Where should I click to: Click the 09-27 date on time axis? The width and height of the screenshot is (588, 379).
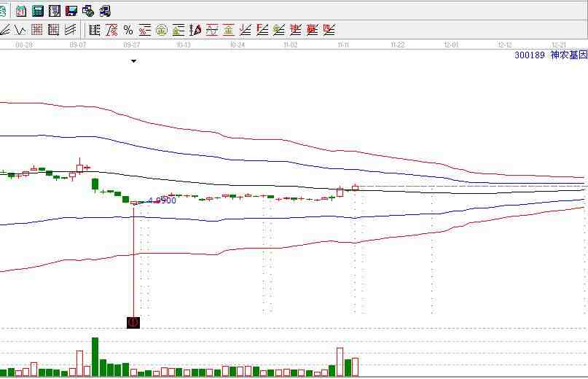[131, 45]
